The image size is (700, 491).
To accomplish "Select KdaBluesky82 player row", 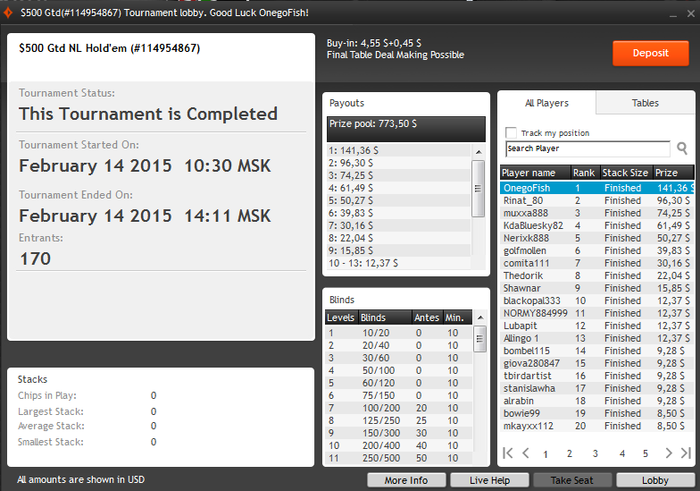I will [x=597, y=225].
